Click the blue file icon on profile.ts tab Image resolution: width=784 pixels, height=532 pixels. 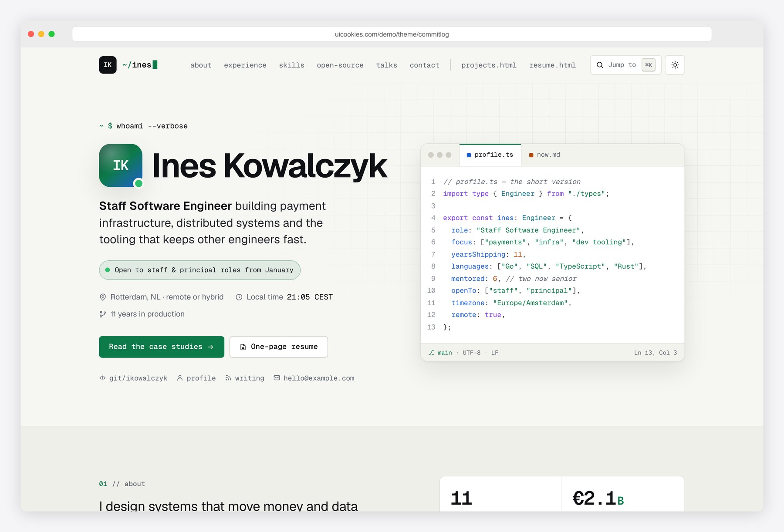coord(469,155)
